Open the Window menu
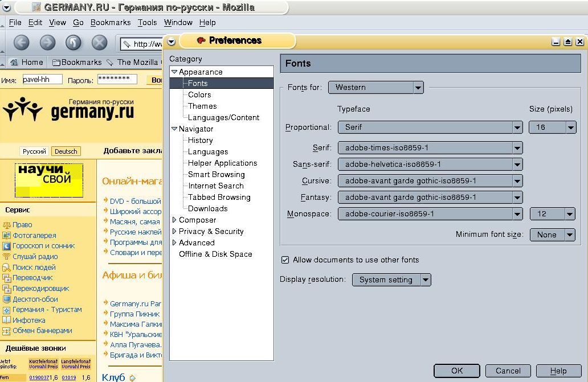The width and height of the screenshot is (588, 382). click(178, 22)
